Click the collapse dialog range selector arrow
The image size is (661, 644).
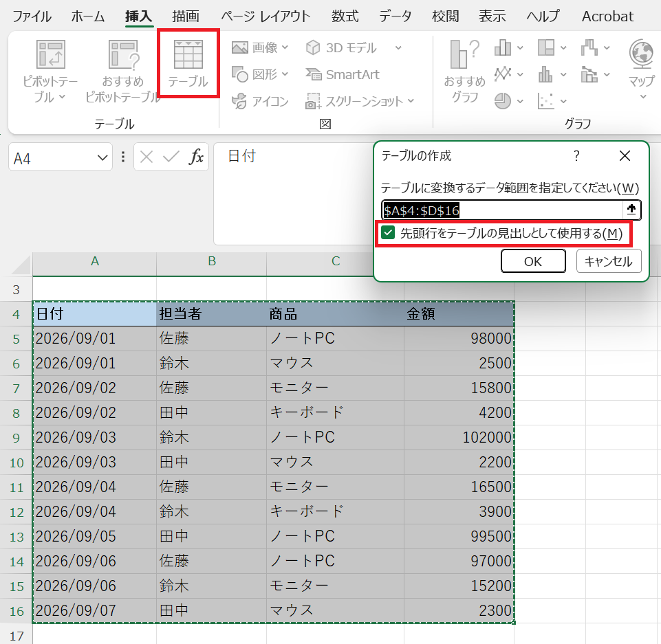point(631,210)
